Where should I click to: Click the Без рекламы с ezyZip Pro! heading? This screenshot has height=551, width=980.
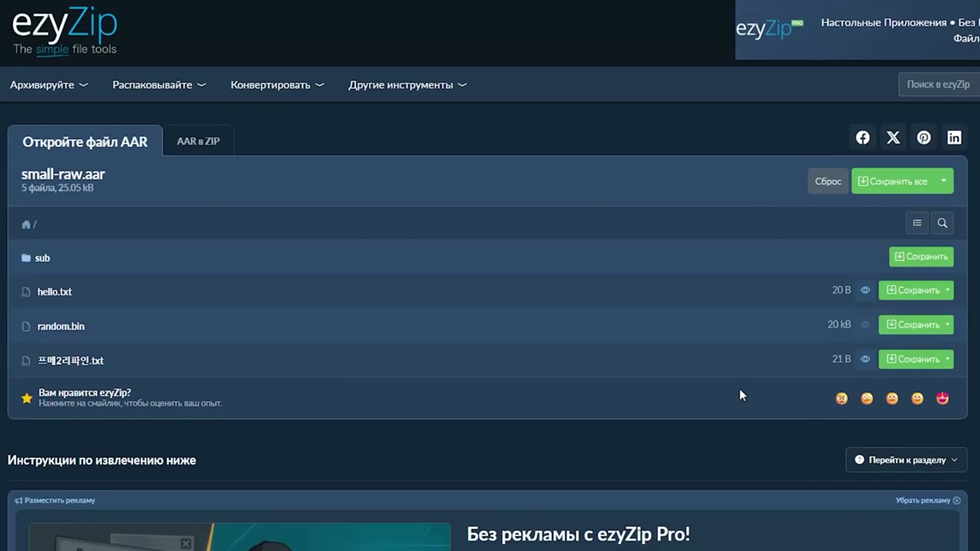[578, 534]
